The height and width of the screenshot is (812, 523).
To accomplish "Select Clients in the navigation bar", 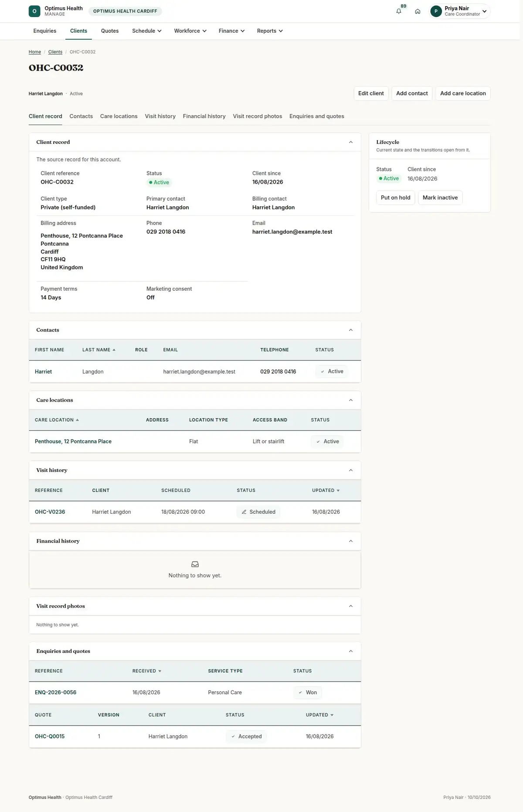I will 78,31.
